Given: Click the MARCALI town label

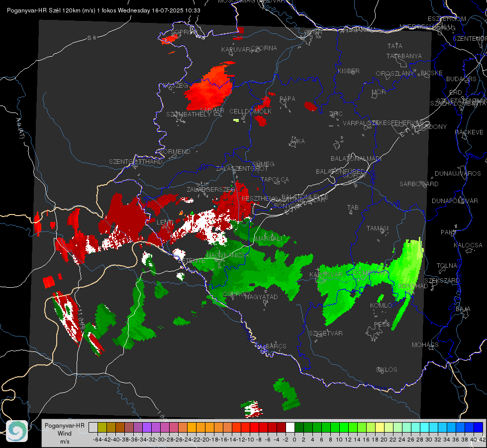Looking at the screenshot, I should 269,238.
